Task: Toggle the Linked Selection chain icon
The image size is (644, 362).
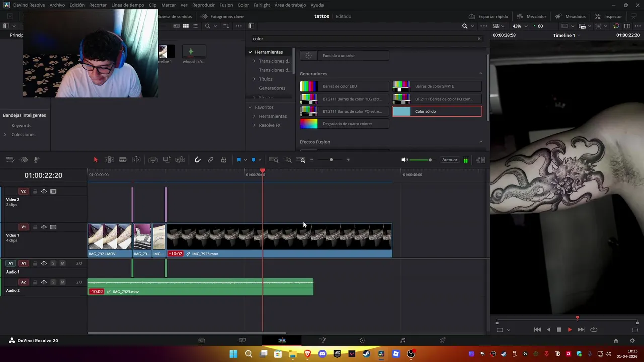Action: click(x=211, y=160)
